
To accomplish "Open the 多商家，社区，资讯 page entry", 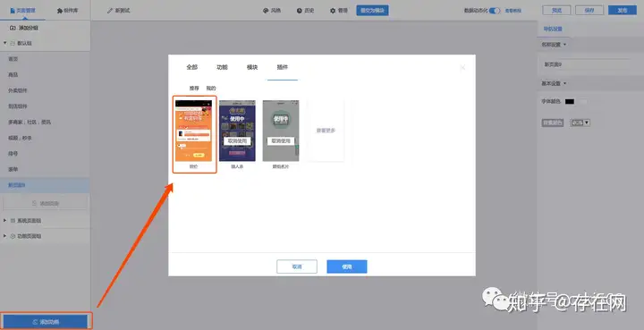I will (46, 122).
